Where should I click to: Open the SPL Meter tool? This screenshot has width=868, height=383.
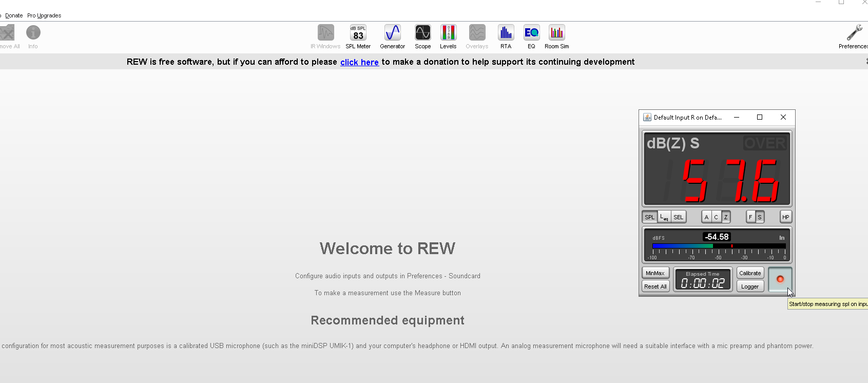(x=358, y=36)
